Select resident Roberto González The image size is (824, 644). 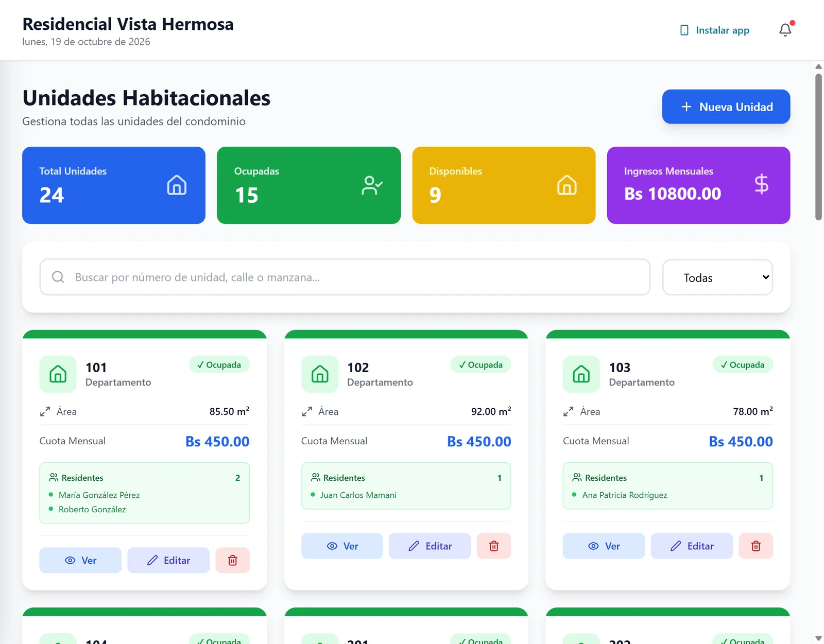coord(92,509)
